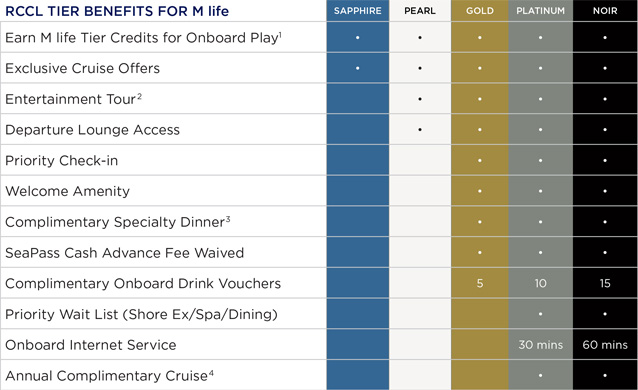Click the NOIR tier header
The height and width of the screenshot is (390, 638).
coord(605,11)
